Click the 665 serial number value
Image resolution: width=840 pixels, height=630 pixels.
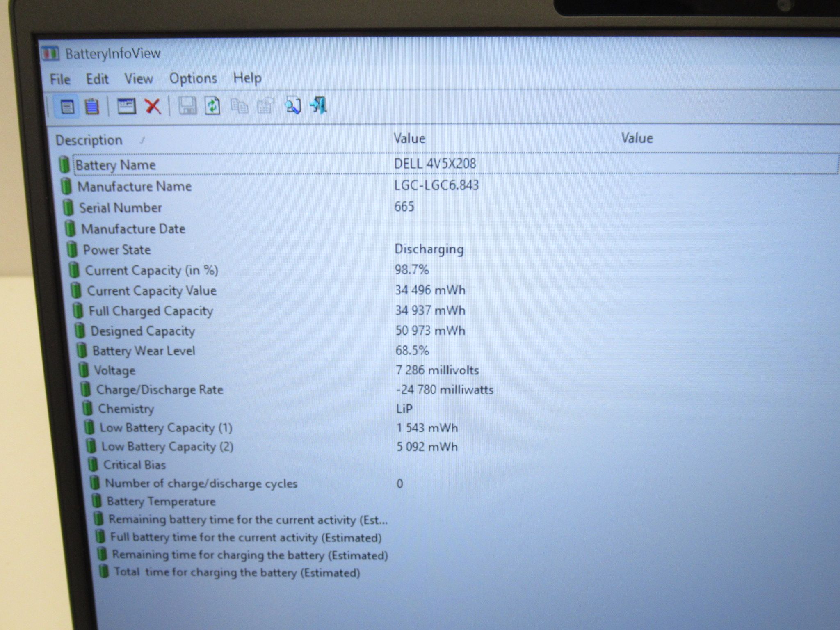[x=404, y=206]
